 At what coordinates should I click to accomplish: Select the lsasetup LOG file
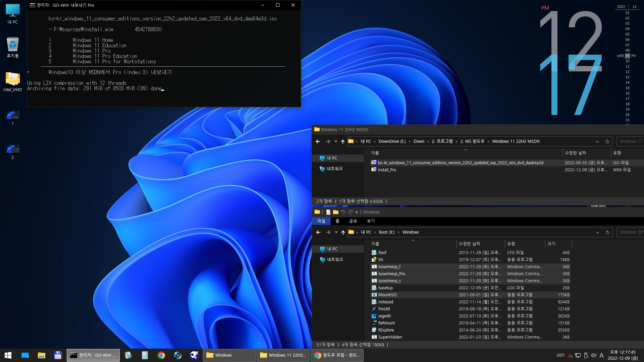[x=471, y=288]
